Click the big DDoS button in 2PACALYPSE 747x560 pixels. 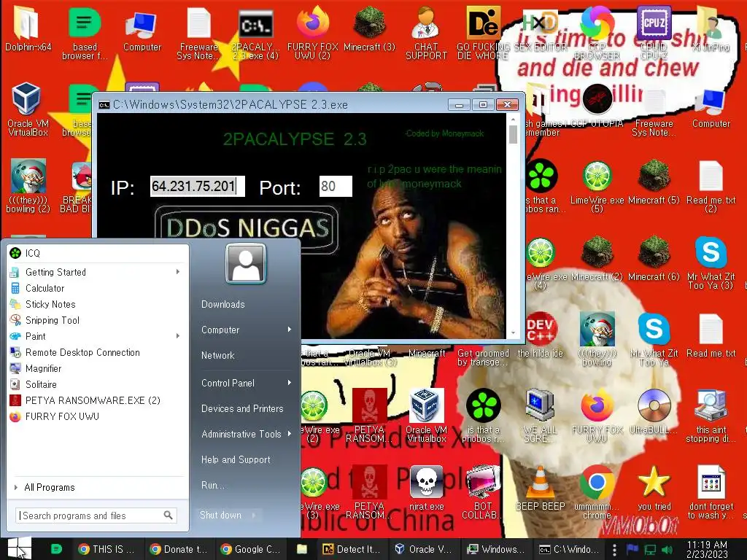coord(247,228)
